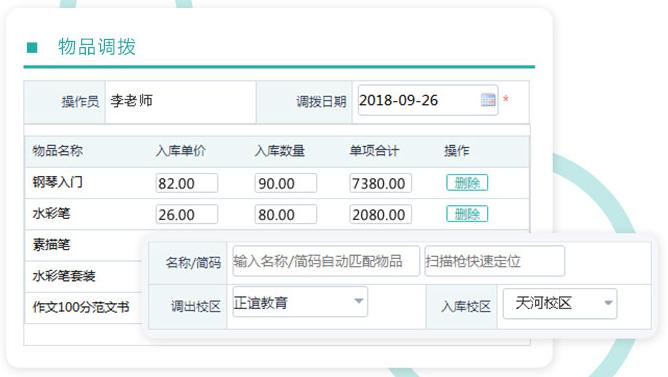Image resolution: width=668 pixels, height=377 pixels.
Task: Click the 单项合计 7380.00 field
Action: (380, 183)
